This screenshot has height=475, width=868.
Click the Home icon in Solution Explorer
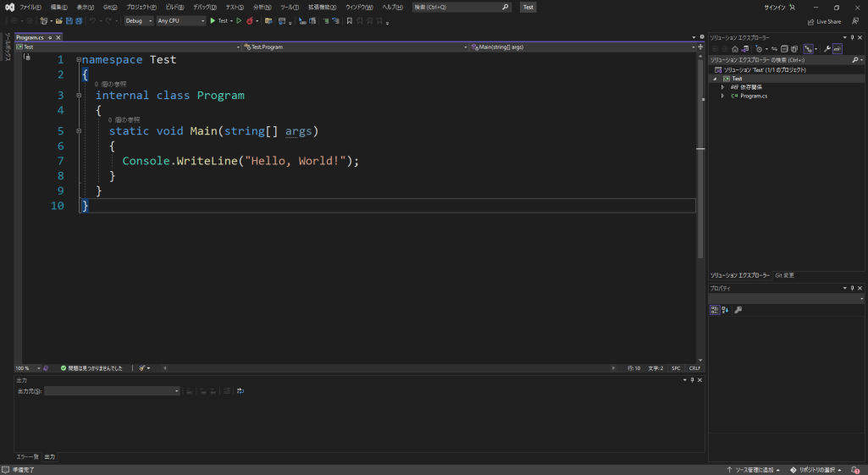pos(734,49)
